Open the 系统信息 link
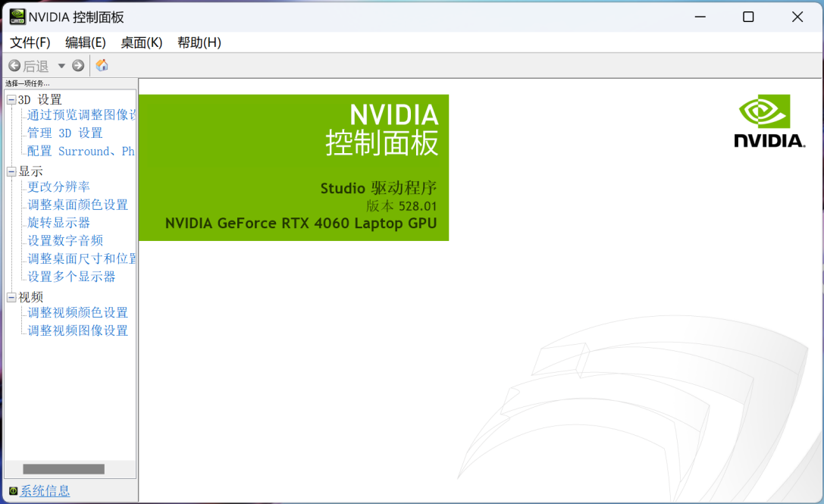Image resolution: width=824 pixels, height=504 pixels. 45,491
